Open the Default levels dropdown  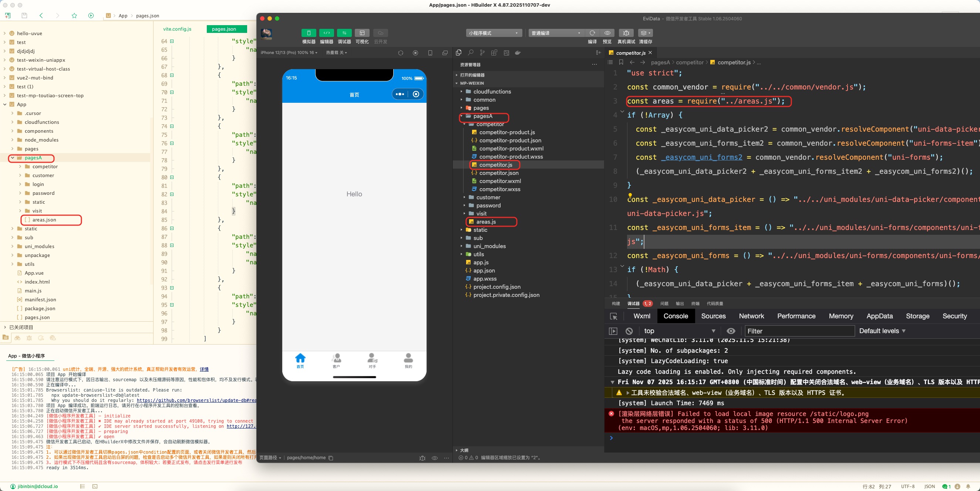coord(882,331)
